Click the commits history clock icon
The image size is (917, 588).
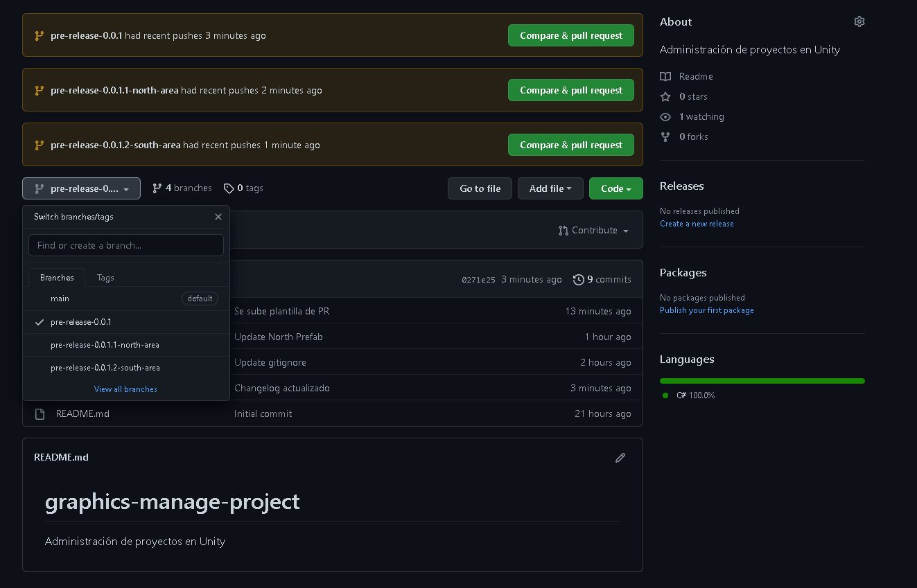(579, 280)
